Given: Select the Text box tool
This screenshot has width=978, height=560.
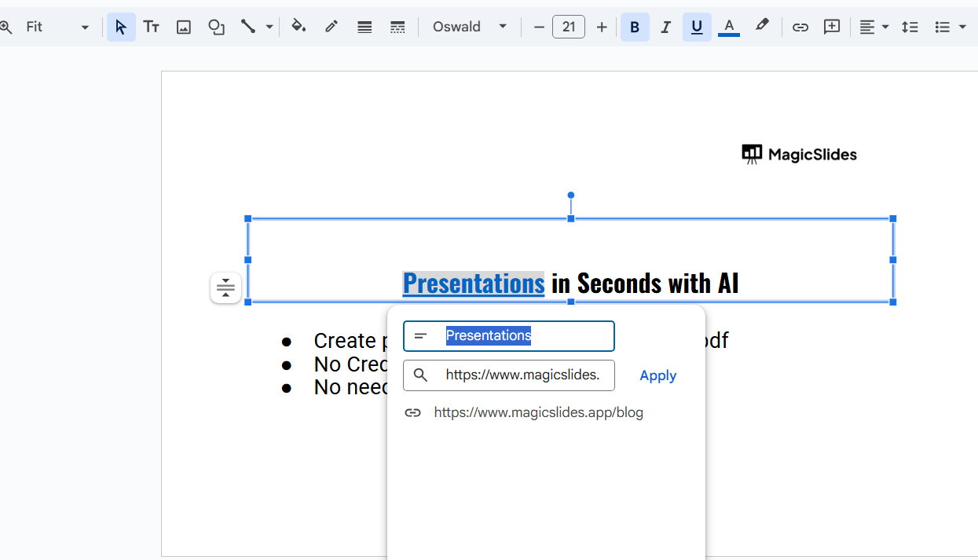Looking at the screenshot, I should 152,27.
